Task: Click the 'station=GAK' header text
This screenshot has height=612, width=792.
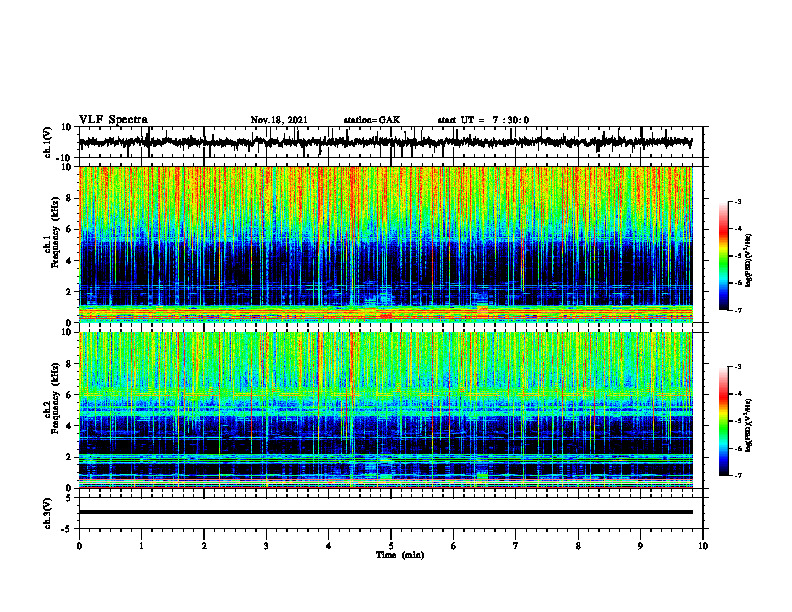Action: pyautogui.click(x=372, y=120)
